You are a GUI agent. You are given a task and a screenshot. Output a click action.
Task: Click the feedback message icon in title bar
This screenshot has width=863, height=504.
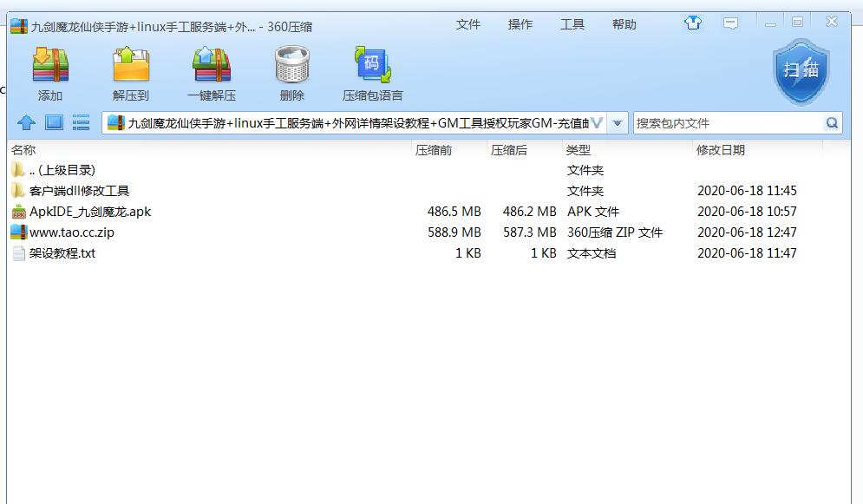pyautogui.click(x=731, y=23)
